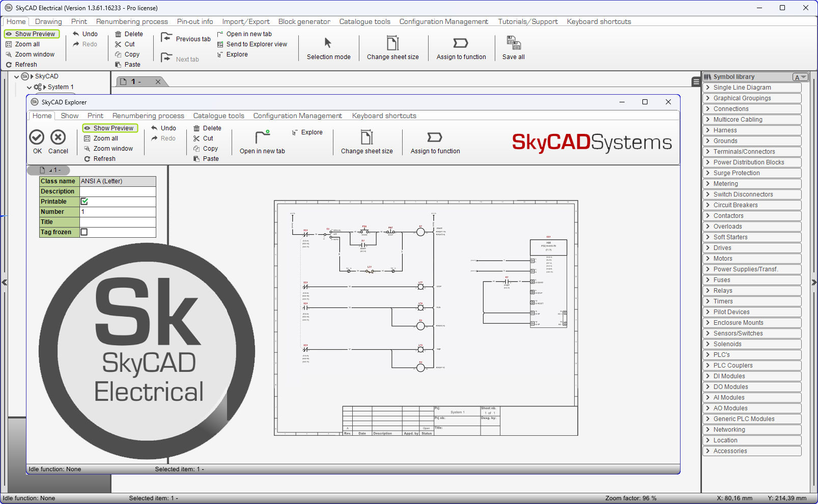Click Zoom all icon in main window ribbon

tap(9, 44)
